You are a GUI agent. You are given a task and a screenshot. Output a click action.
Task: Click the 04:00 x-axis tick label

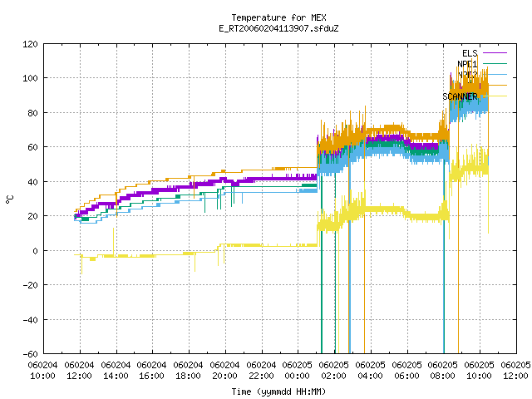(371, 376)
